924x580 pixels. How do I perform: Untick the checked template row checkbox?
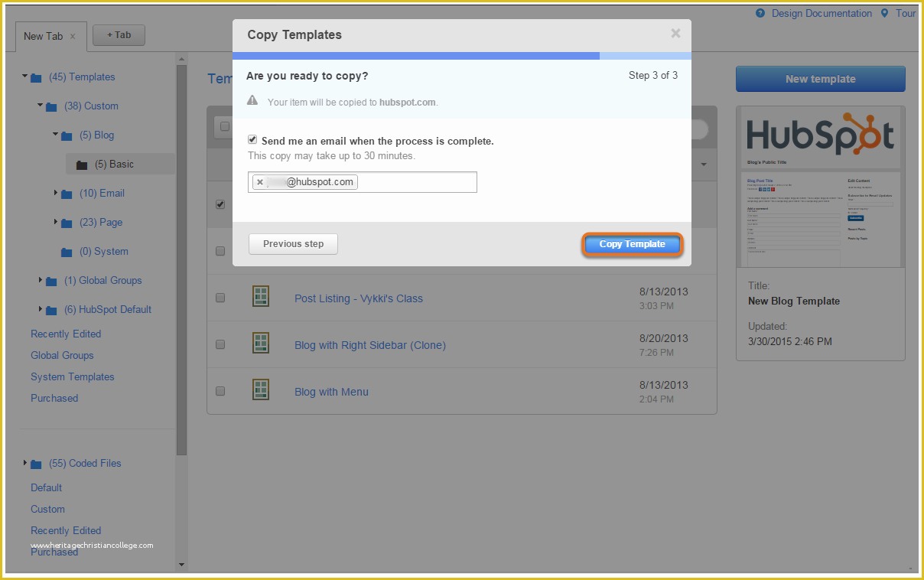pyautogui.click(x=220, y=204)
